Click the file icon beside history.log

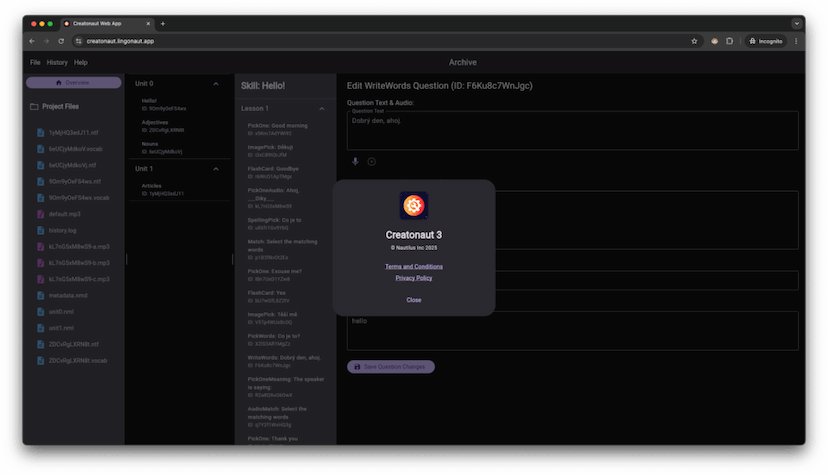pyautogui.click(x=41, y=231)
